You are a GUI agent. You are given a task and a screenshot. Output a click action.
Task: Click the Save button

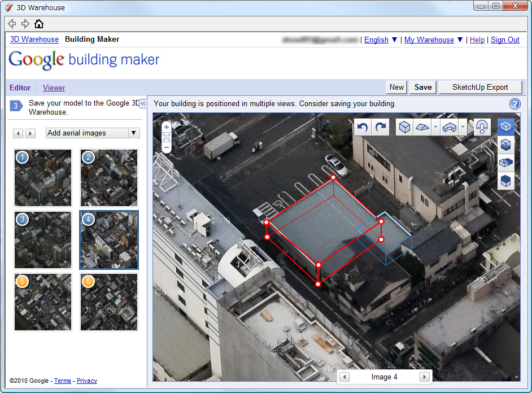coord(423,87)
